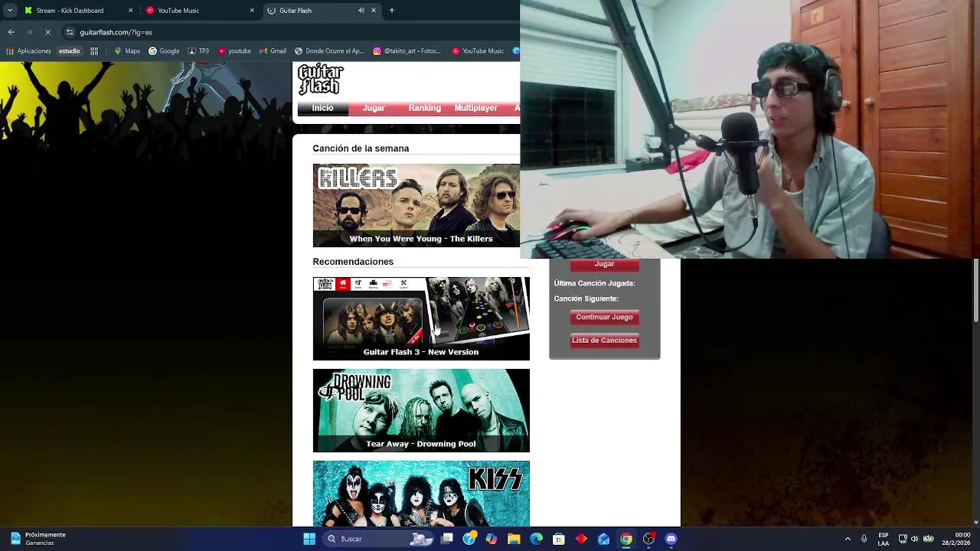The image size is (980, 551).
Task: Open the Guitar Flash logo in the header
Action: [321, 80]
